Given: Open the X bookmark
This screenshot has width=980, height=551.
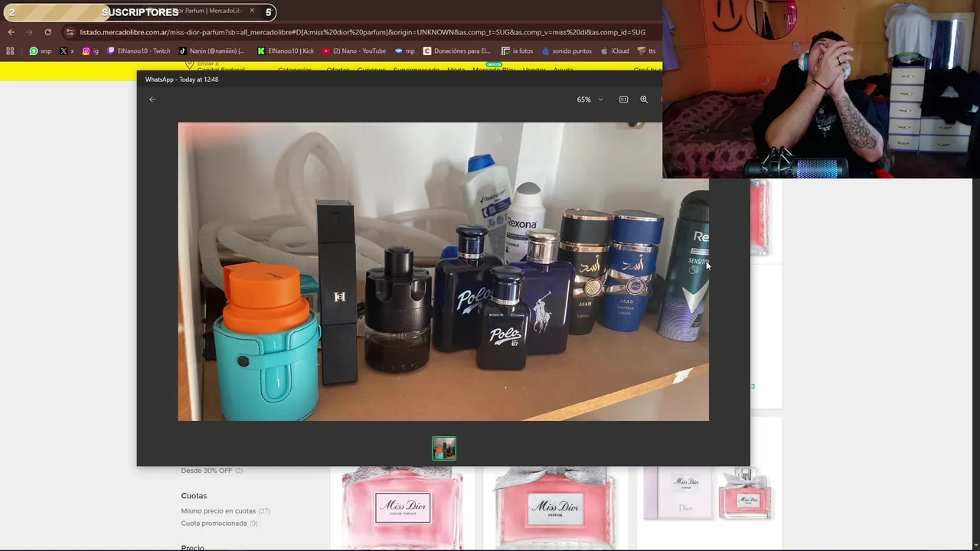Looking at the screenshot, I should 67,51.
